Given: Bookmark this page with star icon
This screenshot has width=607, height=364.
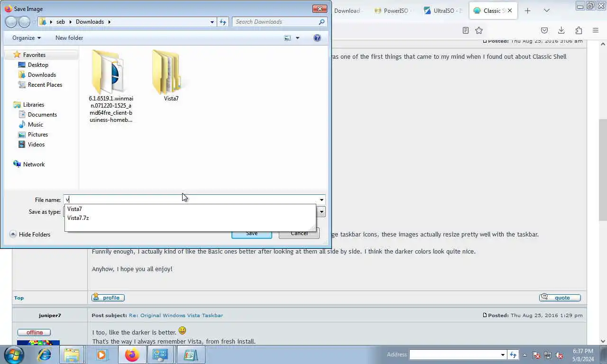Looking at the screenshot, I should 479,30.
